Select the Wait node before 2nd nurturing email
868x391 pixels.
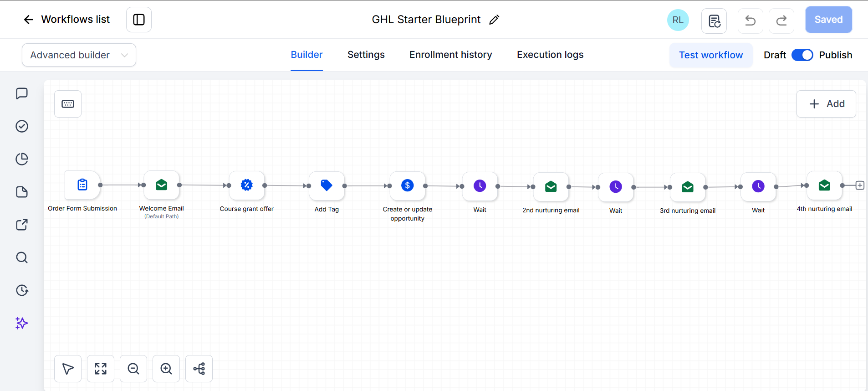click(x=480, y=186)
